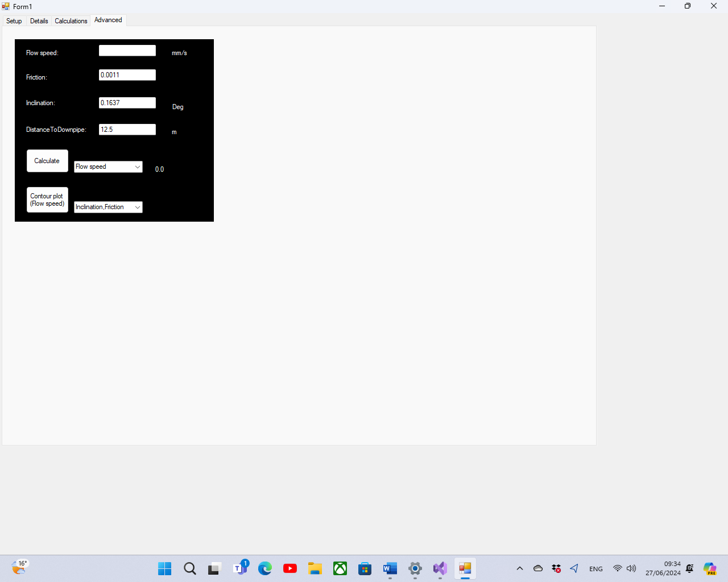
Task: Open the Calculations tab
Action: coord(71,21)
